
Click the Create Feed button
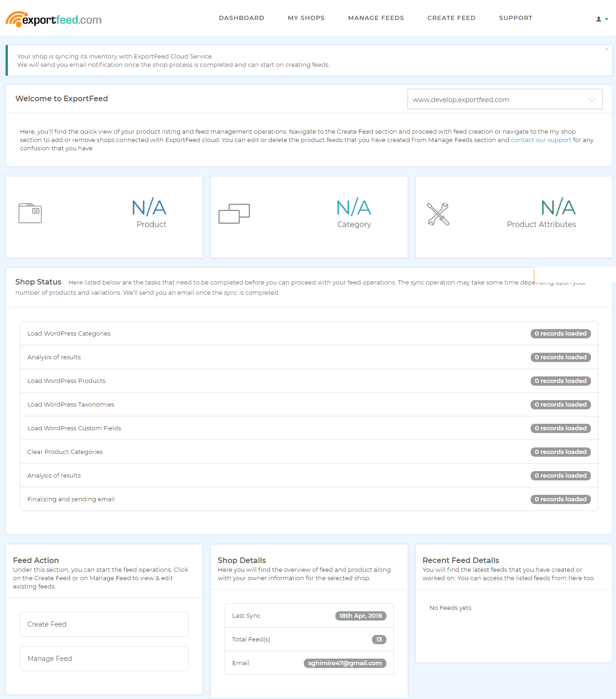[104, 624]
